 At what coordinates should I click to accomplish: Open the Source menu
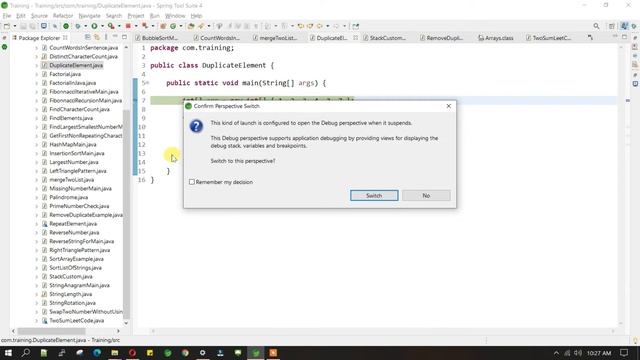[39, 16]
